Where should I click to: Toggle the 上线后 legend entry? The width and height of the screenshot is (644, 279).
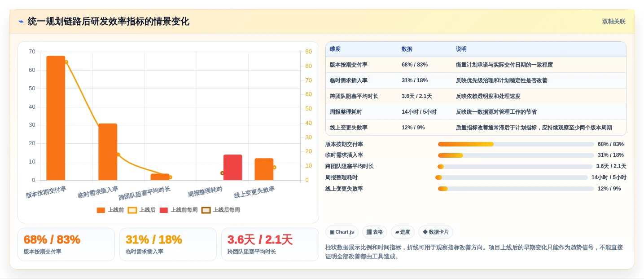pyautogui.click(x=142, y=210)
